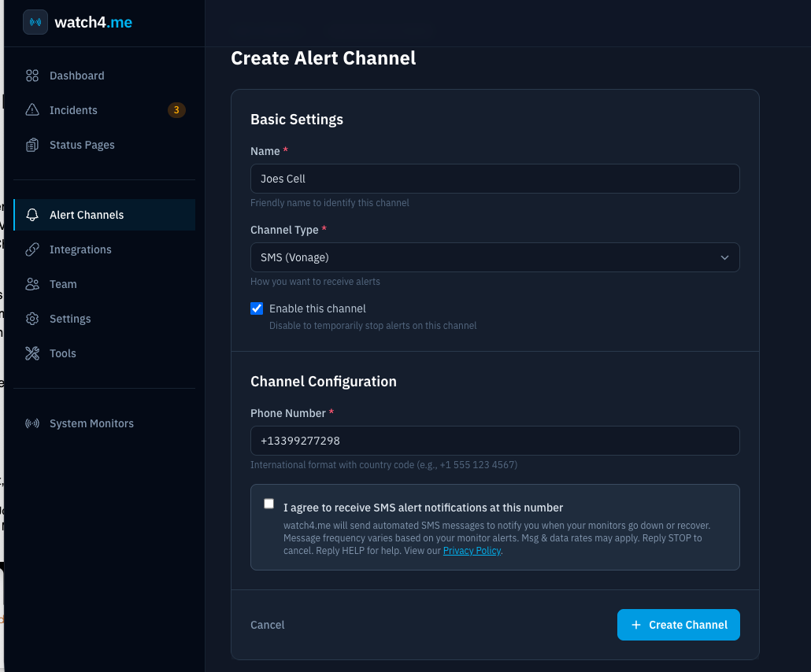This screenshot has width=811, height=672.
Task: Open the Privacy Policy link
Action: point(472,551)
